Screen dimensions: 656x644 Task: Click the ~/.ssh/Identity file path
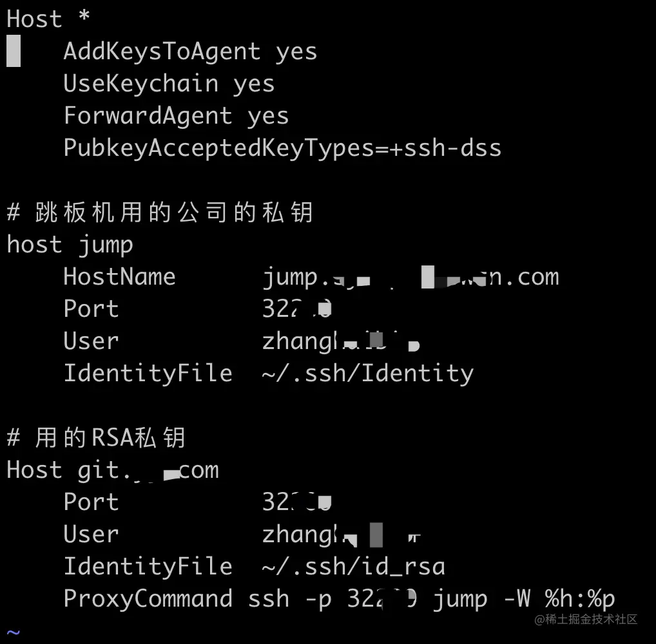click(x=367, y=374)
